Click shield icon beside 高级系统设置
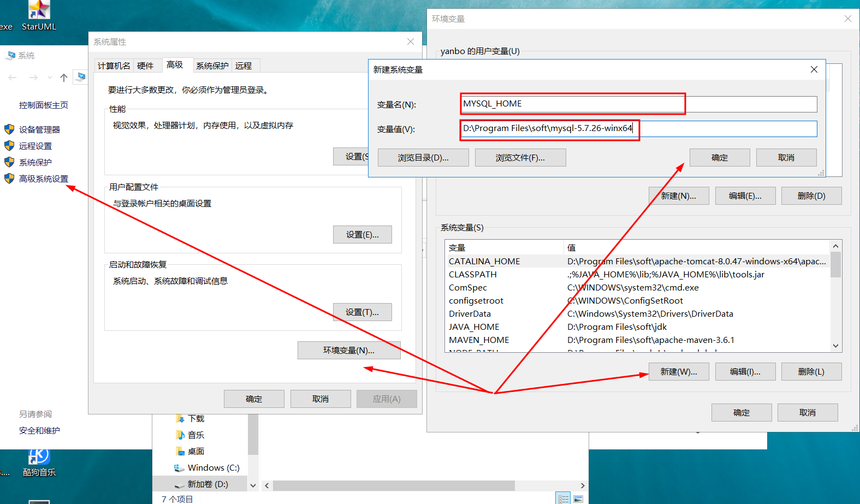860x504 pixels. tap(9, 179)
